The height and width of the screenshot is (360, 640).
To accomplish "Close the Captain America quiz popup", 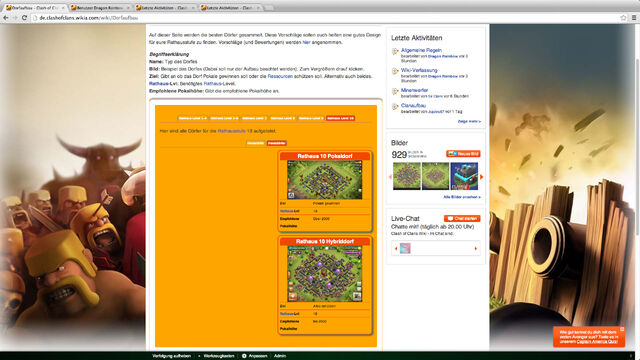I will (x=622, y=329).
